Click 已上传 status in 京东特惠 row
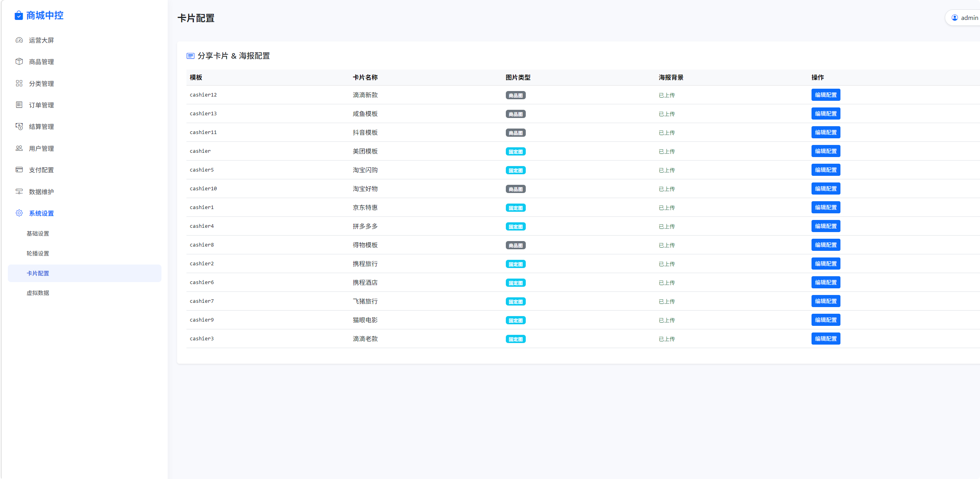The height and width of the screenshot is (479, 980). pyautogui.click(x=666, y=208)
